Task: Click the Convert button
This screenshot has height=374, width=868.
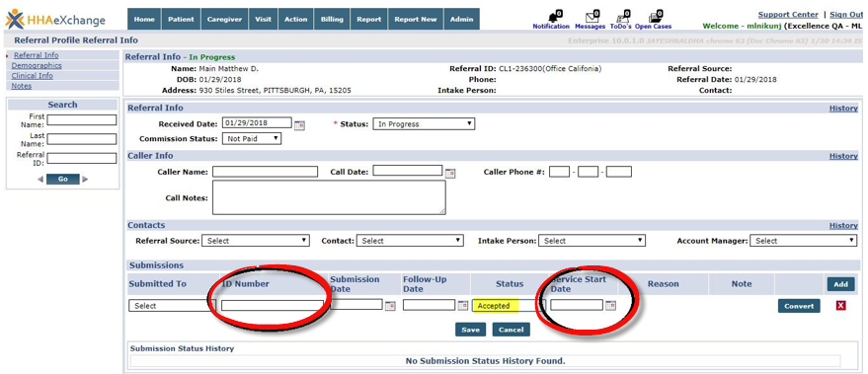Action: click(x=799, y=306)
